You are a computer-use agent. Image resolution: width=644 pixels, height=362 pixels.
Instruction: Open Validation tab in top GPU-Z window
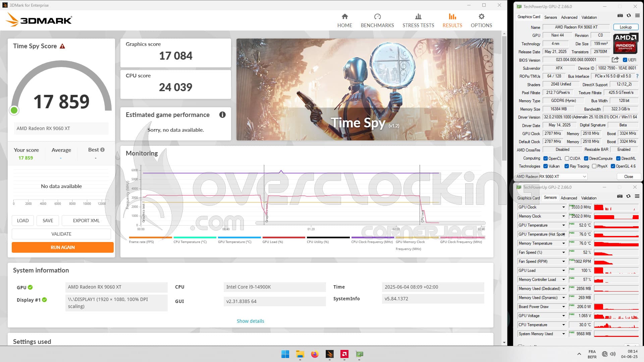589,17
